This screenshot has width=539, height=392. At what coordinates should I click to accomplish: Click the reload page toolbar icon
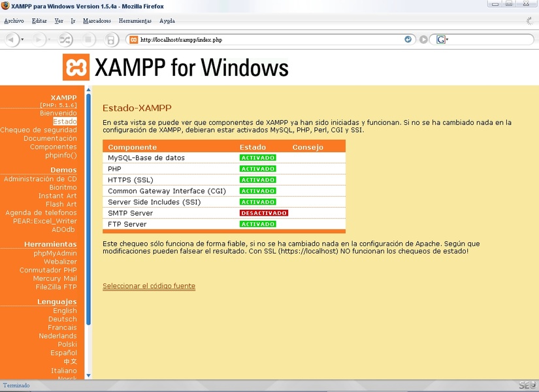[x=65, y=40]
